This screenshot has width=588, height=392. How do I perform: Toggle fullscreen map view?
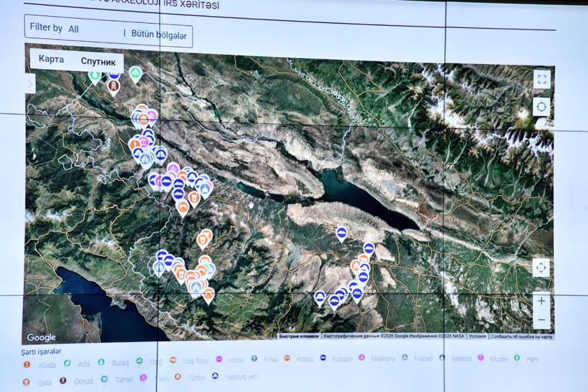pos(541,79)
